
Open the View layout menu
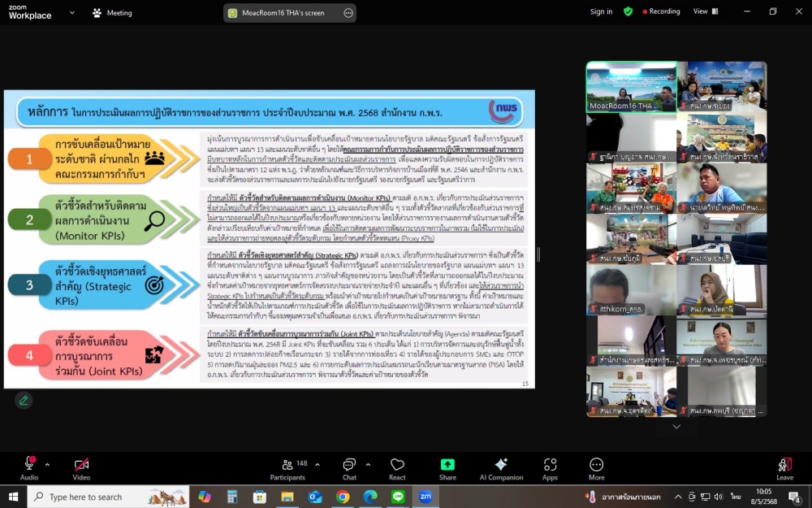[704, 12]
